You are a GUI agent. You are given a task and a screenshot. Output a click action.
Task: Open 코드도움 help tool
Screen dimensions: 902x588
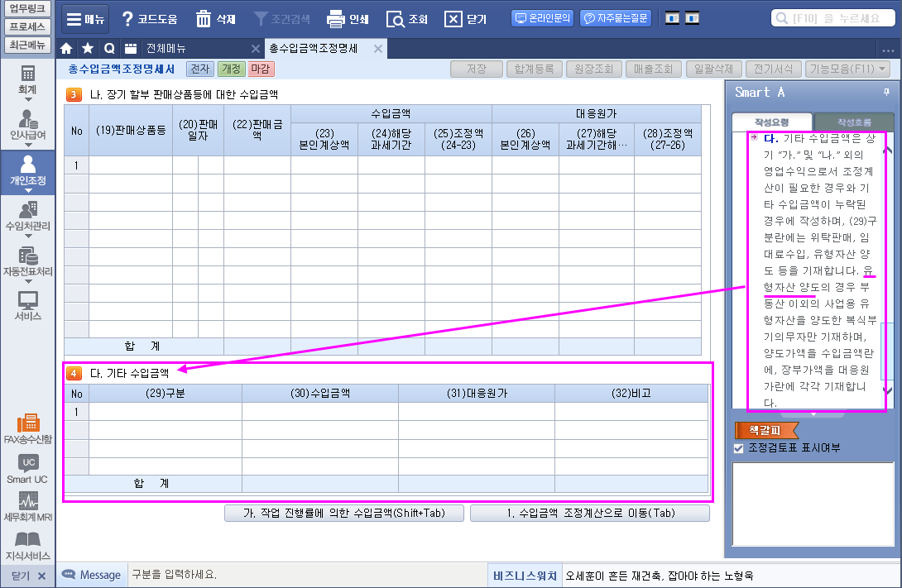click(150, 19)
